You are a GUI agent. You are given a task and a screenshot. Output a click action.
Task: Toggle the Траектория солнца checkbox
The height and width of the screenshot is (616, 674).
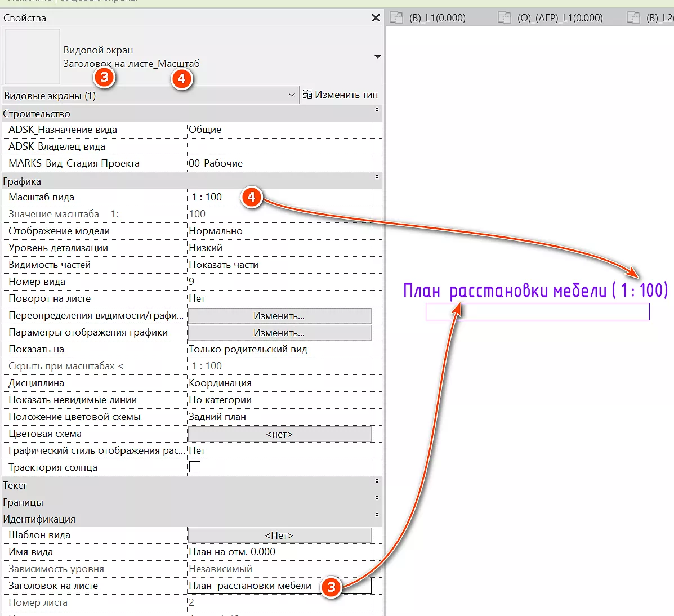coord(195,467)
